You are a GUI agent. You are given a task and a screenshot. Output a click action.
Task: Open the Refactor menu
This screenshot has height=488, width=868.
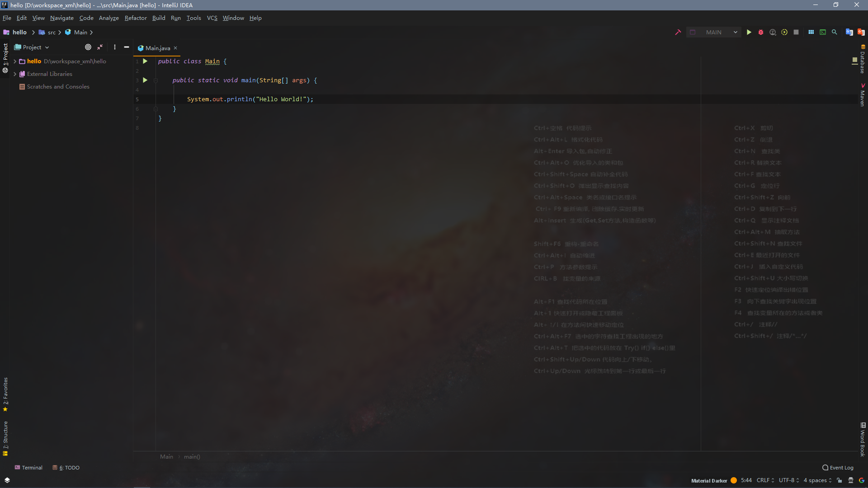[x=135, y=18]
